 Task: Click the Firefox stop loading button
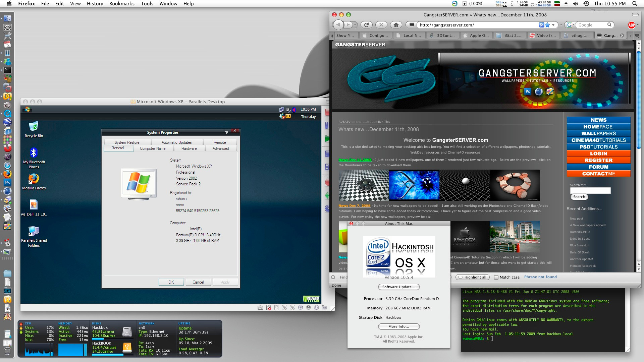click(x=381, y=25)
